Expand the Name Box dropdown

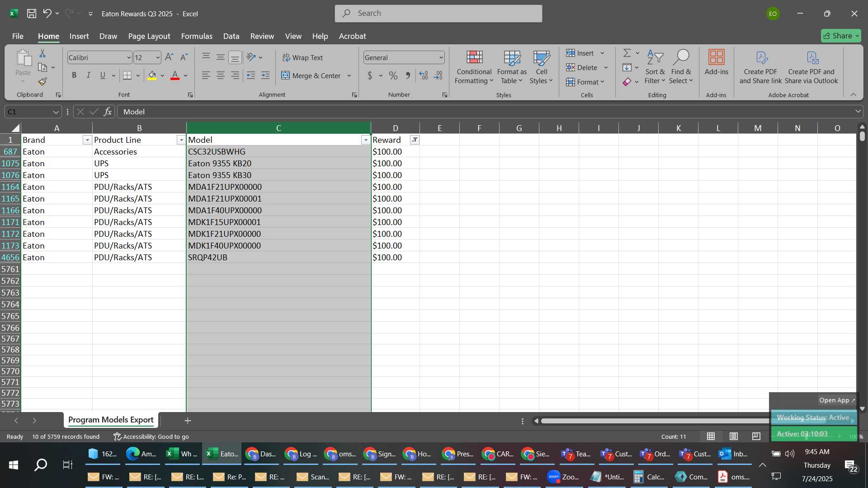[56, 112]
